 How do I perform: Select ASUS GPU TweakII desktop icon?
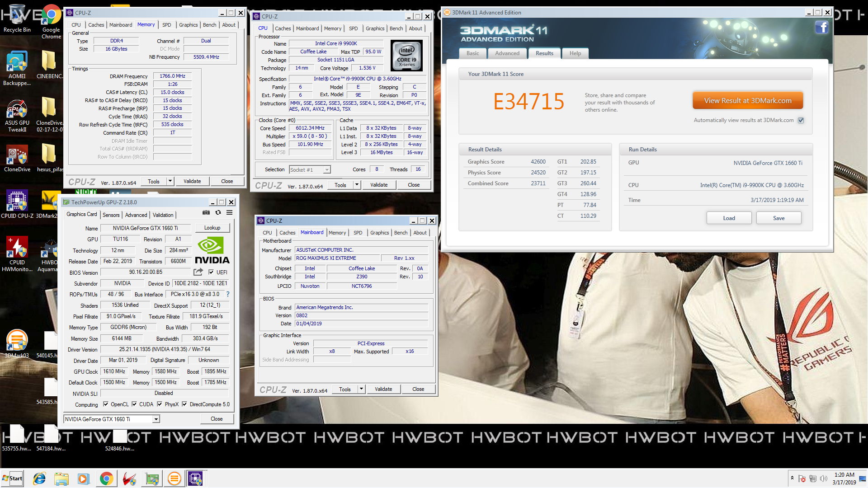point(17,115)
